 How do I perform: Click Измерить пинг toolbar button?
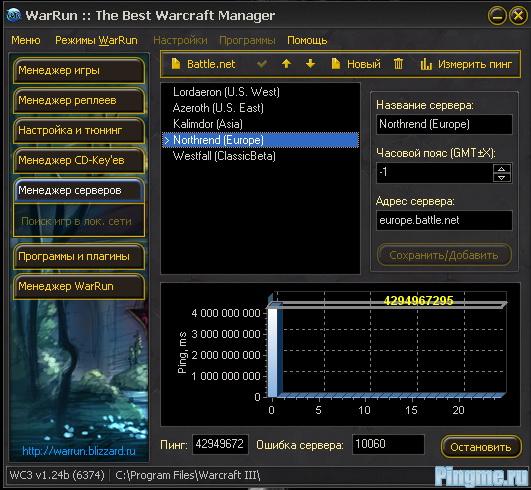(x=466, y=64)
